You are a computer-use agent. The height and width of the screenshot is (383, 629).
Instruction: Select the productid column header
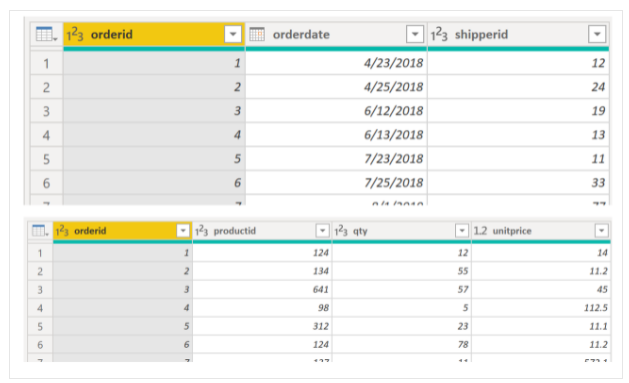pos(262,231)
